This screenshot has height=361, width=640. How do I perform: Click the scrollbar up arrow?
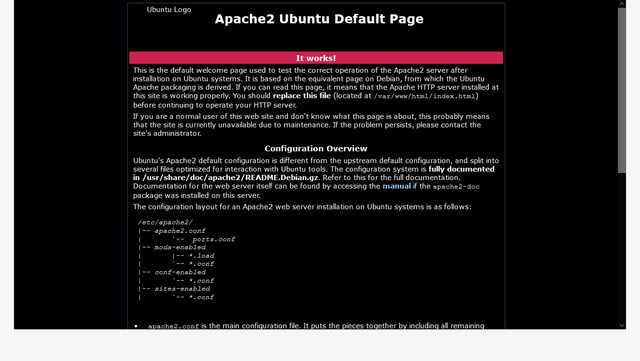tap(622, 4)
